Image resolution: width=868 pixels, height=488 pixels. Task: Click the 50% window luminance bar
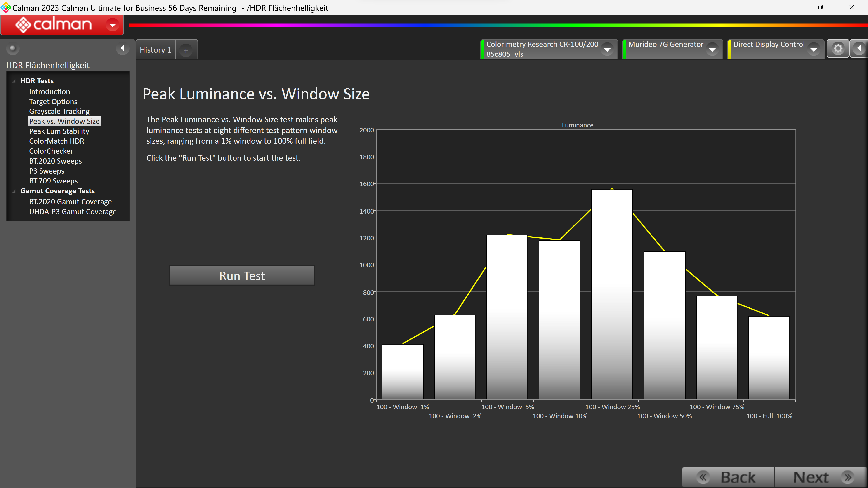point(665,326)
